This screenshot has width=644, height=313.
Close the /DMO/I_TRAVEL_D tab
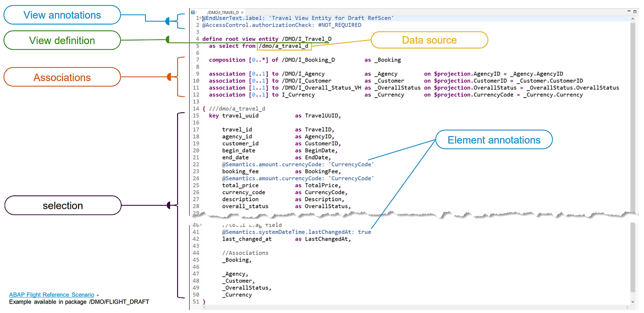click(x=242, y=11)
